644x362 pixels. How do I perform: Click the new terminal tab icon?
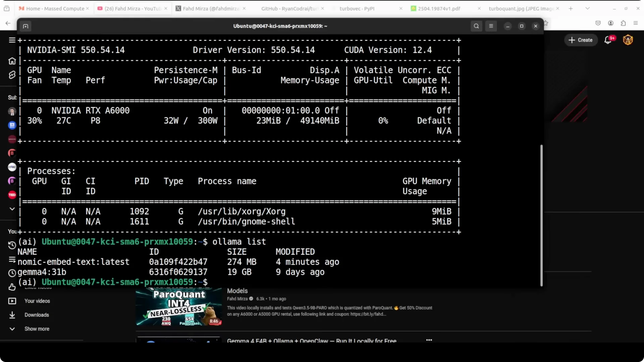[25, 26]
